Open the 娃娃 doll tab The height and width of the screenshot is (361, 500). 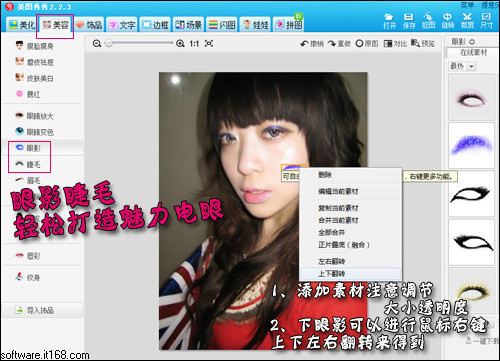(x=255, y=25)
